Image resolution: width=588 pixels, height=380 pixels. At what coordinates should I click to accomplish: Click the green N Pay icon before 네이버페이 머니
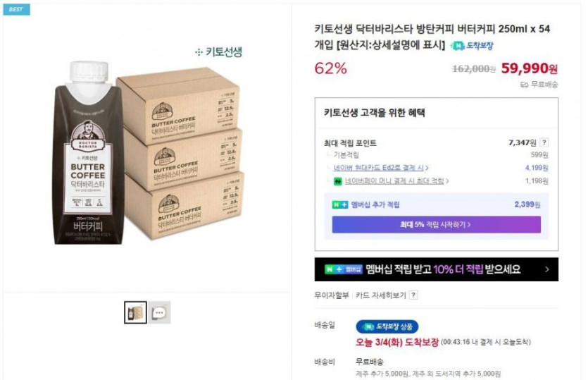337,181
